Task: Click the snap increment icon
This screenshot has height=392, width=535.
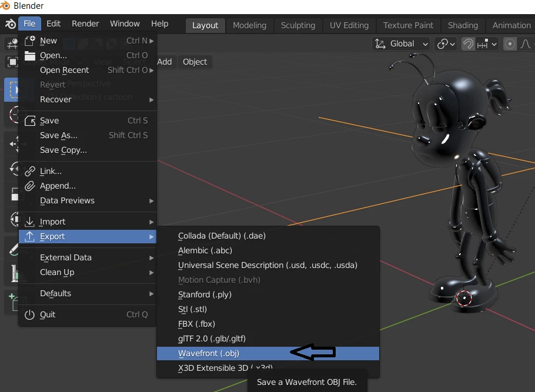Action: click(483, 44)
